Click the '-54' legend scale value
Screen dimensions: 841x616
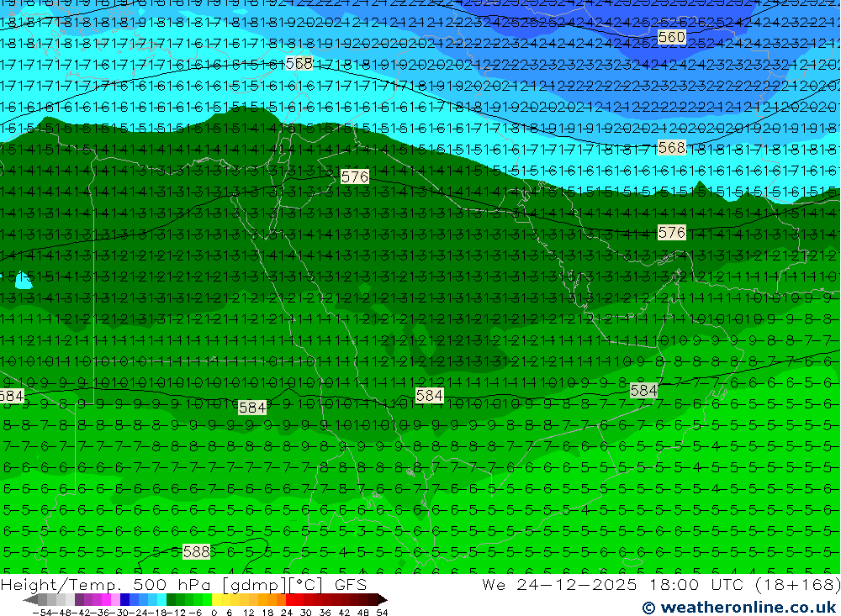click(x=42, y=613)
